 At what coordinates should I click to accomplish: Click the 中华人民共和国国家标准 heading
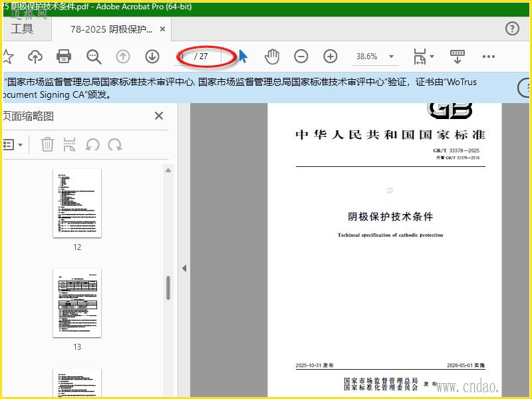(x=390, y=135)
